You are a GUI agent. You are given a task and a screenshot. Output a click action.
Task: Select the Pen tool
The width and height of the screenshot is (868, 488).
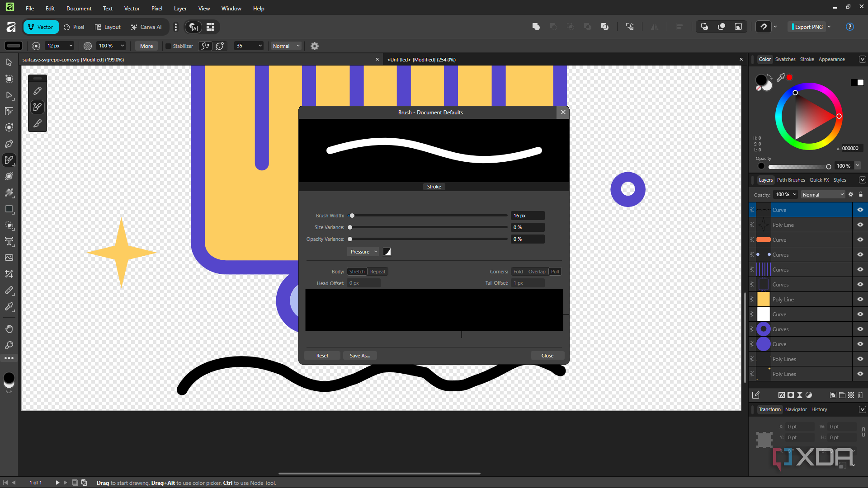tap(9, 144)
